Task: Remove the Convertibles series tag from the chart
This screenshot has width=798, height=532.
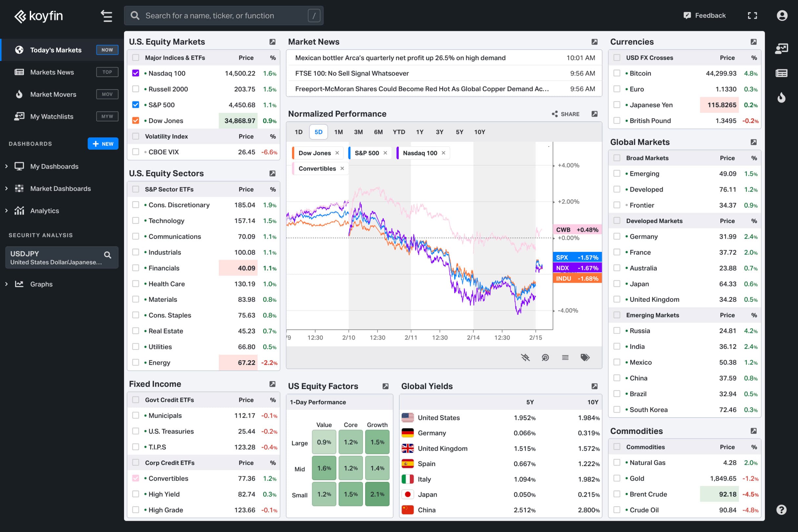Action: coord(342,169)
